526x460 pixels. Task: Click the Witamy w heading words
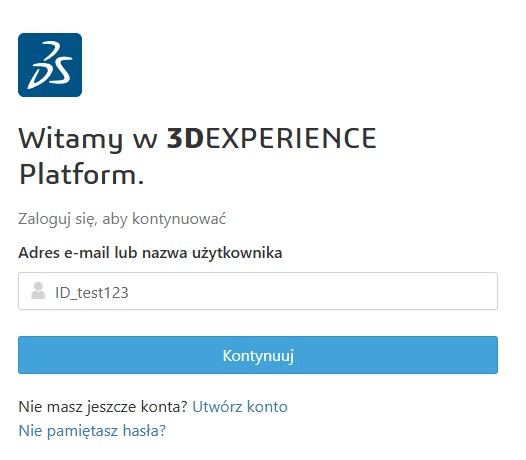click(x=88, y=138)
